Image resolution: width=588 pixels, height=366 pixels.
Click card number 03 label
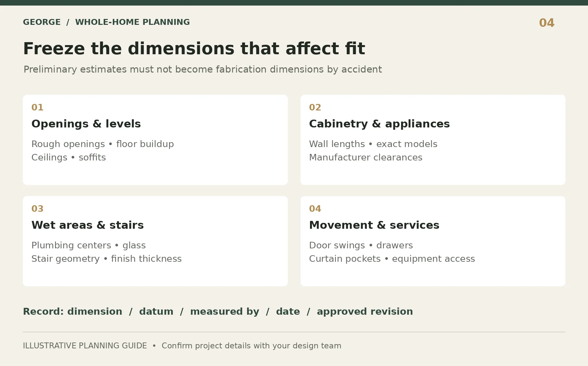click(x=37, y=209)
